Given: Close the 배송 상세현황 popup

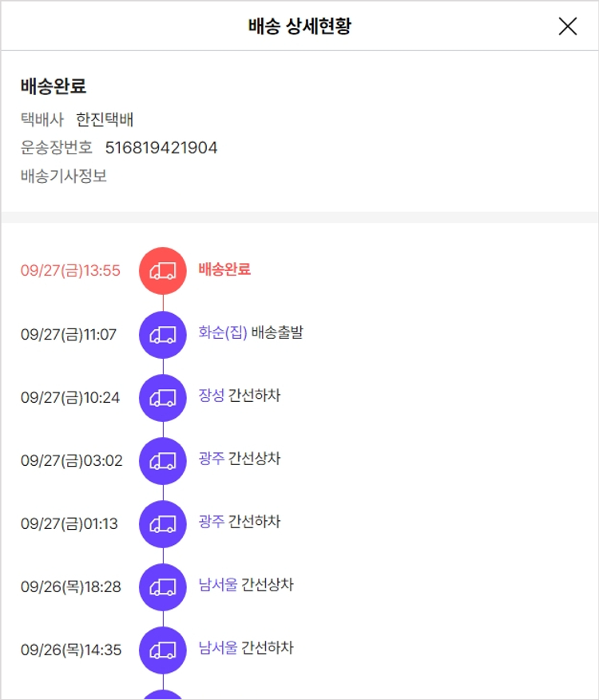Looking at the screenshot, I should point(567,26).
